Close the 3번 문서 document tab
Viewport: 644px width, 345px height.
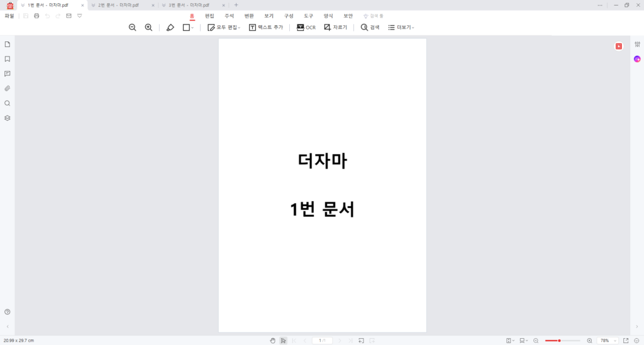click(223, 5)
